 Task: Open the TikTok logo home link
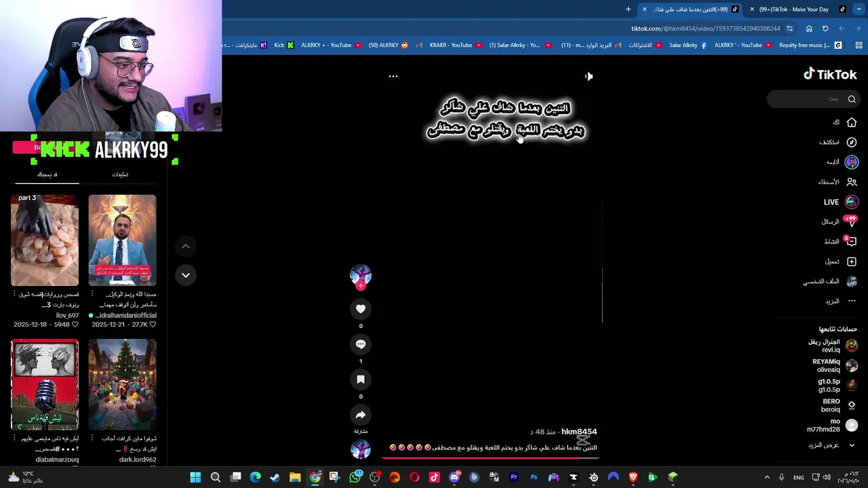830,75
